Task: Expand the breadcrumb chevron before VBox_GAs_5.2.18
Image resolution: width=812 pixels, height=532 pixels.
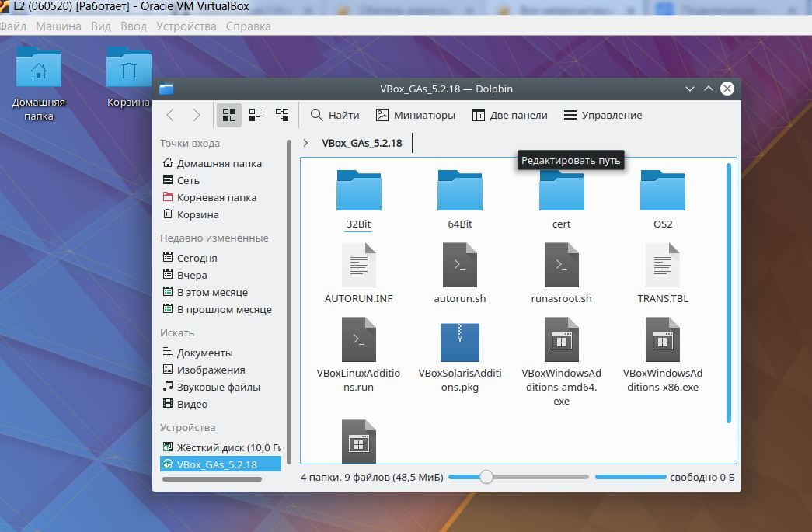Action: [x=305, y=143]
